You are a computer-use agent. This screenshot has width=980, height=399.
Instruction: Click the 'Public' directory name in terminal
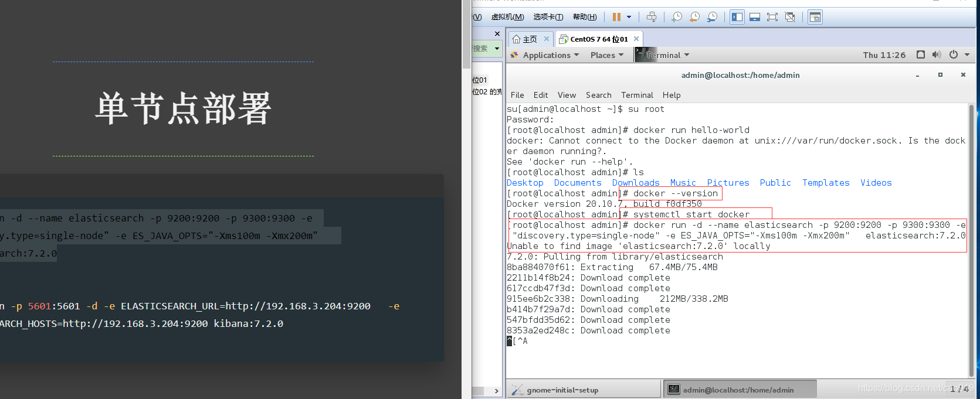[x=775, y=183]
